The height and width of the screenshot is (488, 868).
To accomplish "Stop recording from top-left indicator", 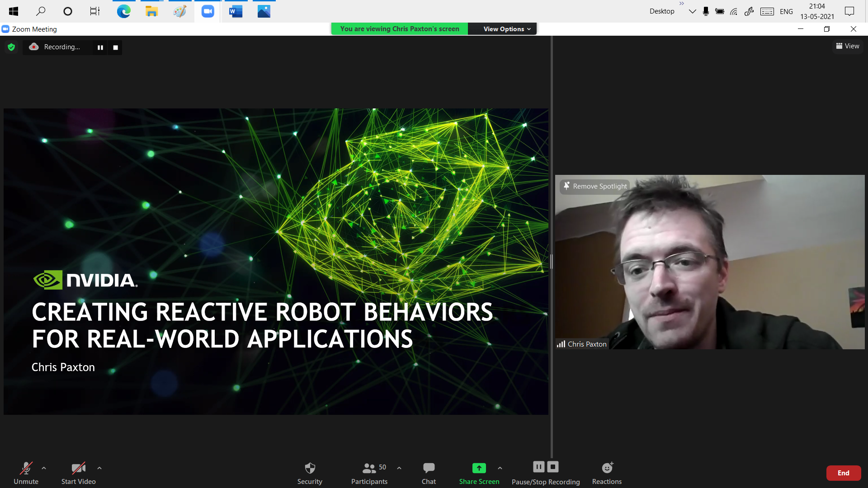I will click(x=116, y=47).
